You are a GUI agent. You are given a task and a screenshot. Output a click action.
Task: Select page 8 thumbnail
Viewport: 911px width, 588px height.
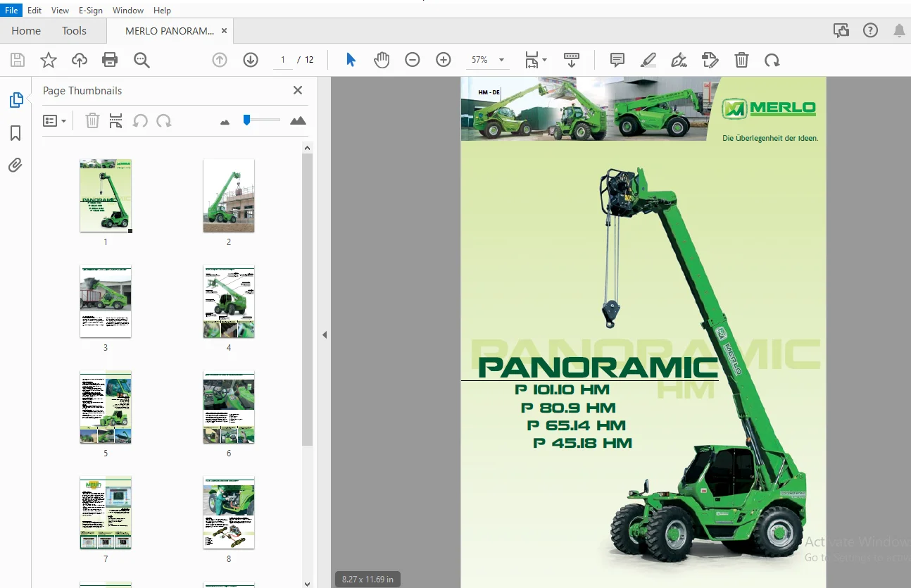click(229, 513)
